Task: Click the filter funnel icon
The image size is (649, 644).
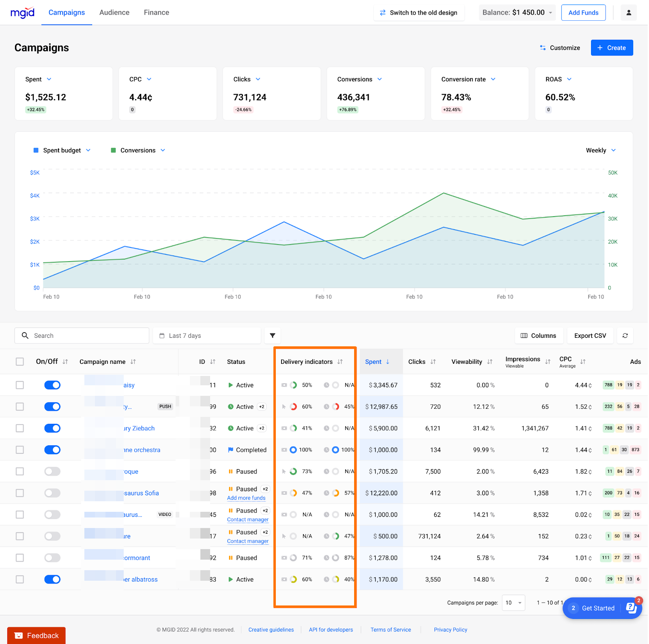Action: 273,335
